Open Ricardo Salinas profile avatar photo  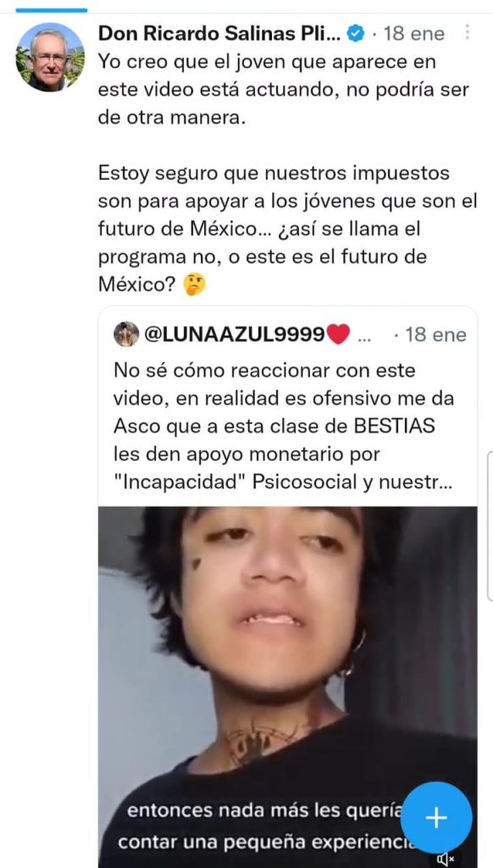(x=50, y=58)
